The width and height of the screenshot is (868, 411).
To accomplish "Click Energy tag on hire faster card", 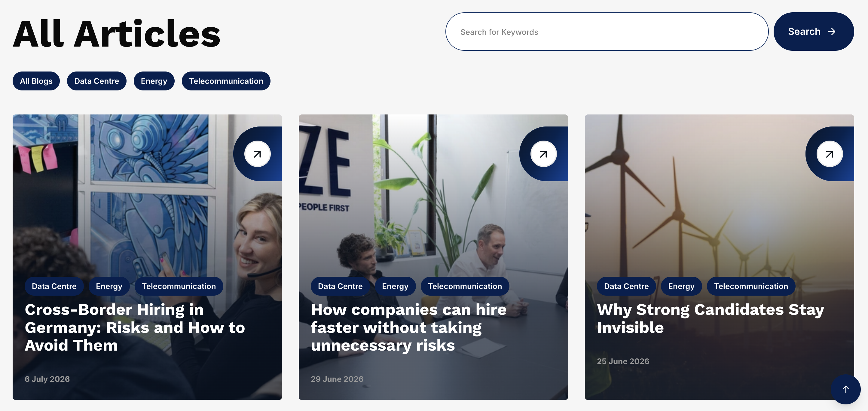I will 395,286.
